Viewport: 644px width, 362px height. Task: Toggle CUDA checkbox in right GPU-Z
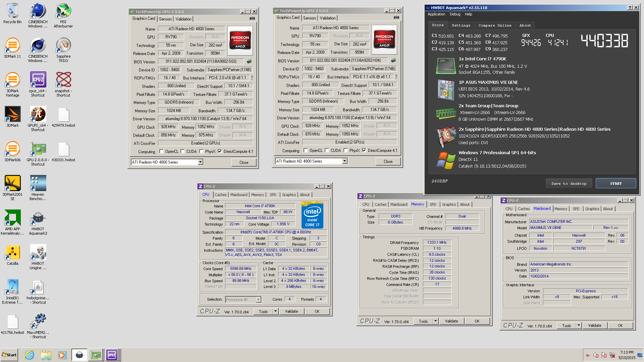(327, 150)
